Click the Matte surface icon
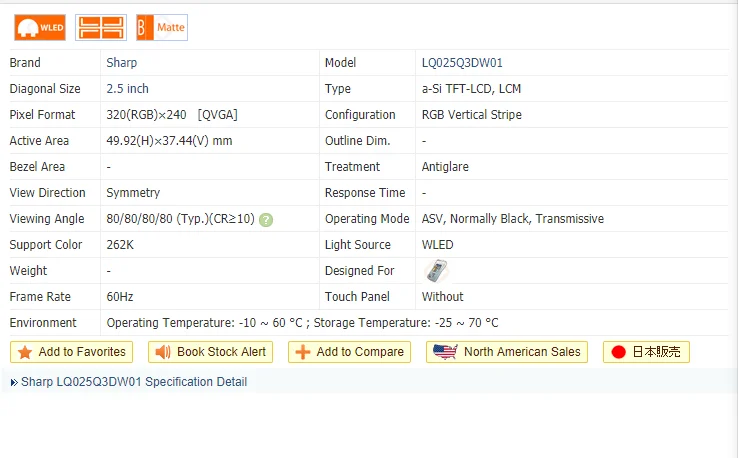738x458 pixels. [162, 27]
